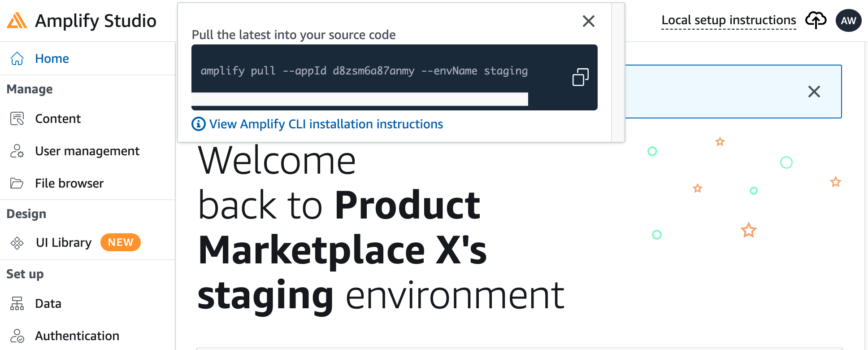Dismiss the blue info banner
This screenshot has width=868, height=350.
pos(814,92)
